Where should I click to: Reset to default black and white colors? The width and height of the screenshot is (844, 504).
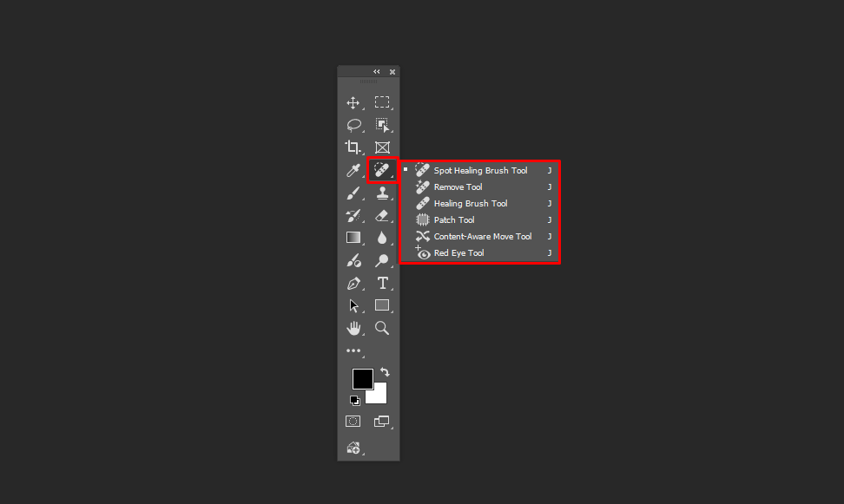point(355,401)
